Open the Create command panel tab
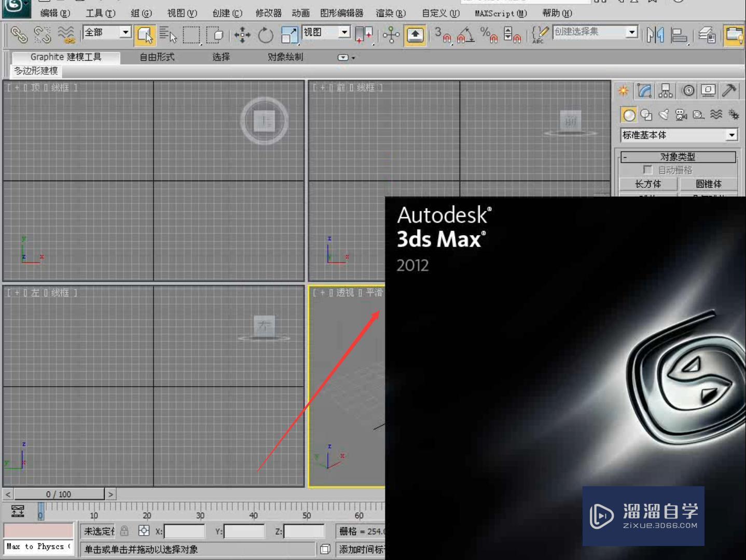Image resolution: width=746 pixels, height=560 pixels. (624, 91)
